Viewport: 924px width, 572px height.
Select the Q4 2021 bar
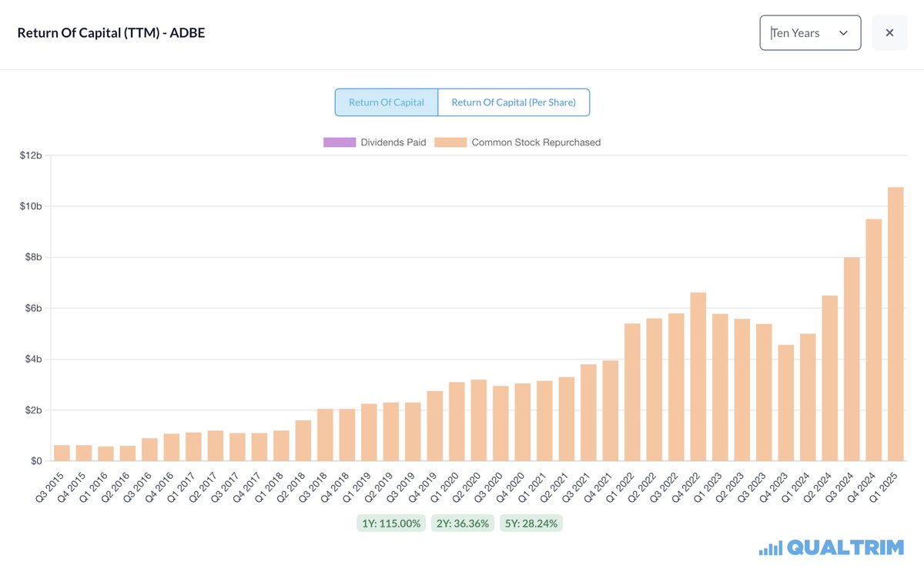click(611, 411)
